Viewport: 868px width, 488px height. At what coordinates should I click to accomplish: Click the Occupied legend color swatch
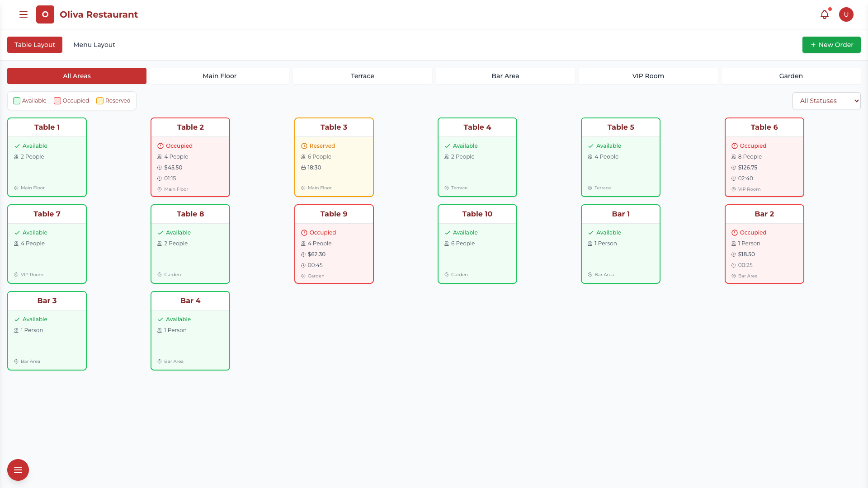57,101
